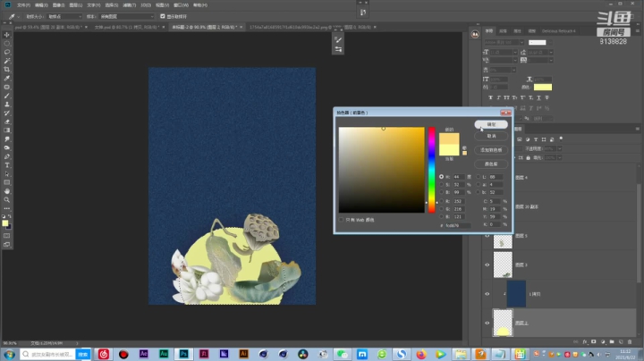Select the Dodge tool
The image size is (644, 361).
pos(7,147)
